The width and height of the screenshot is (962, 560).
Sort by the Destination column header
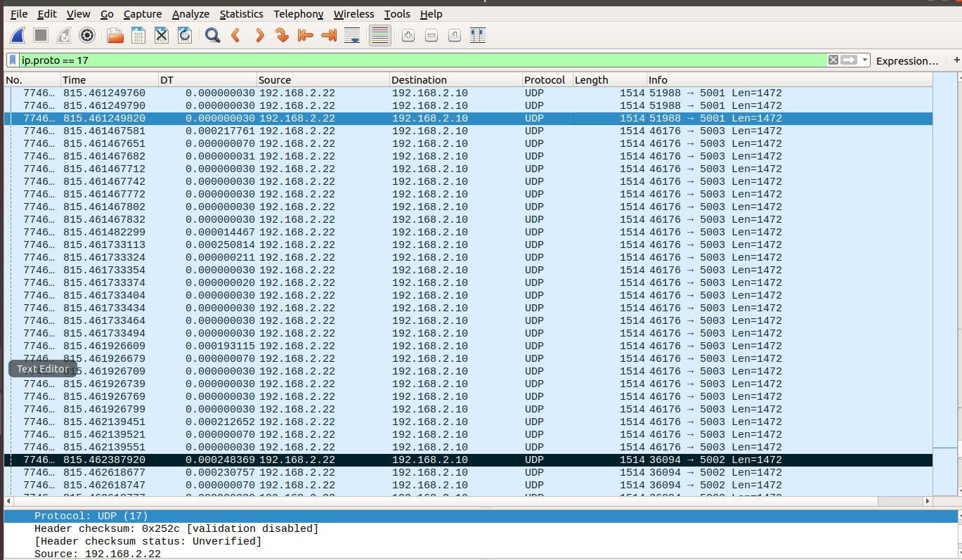(456, 80)
